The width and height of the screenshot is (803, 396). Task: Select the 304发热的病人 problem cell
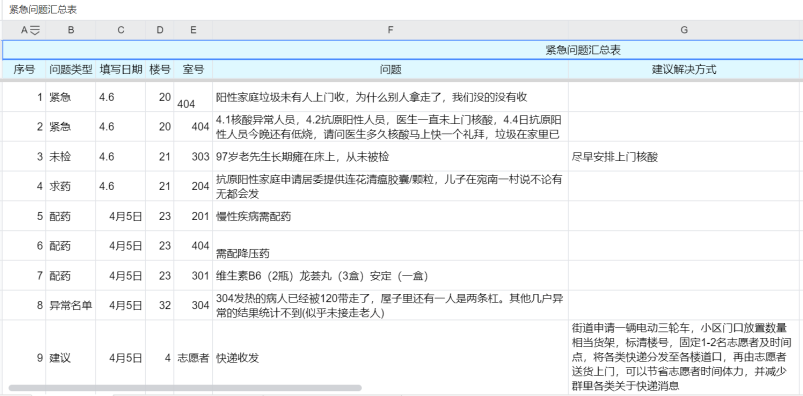(x=390, y=305)
